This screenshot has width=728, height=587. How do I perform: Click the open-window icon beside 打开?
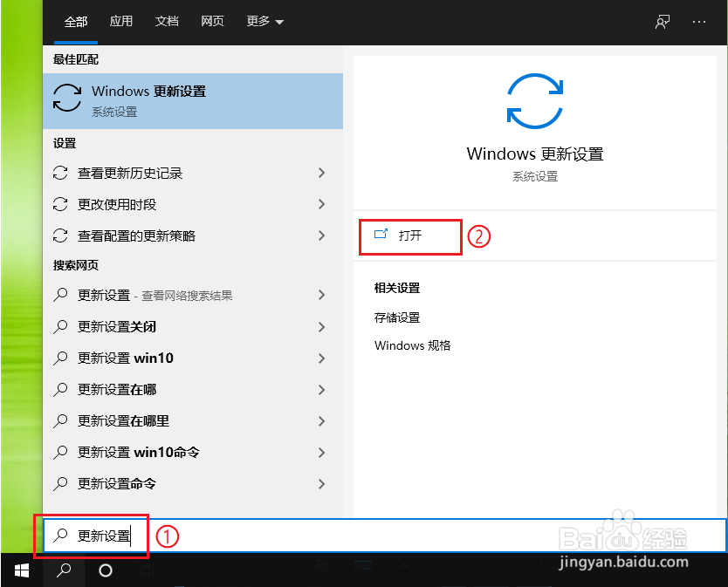(381, 234)
